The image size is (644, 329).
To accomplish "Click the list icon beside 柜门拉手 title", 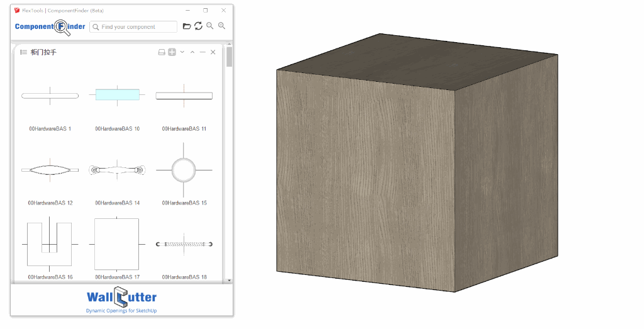I will tap(23, 52).
